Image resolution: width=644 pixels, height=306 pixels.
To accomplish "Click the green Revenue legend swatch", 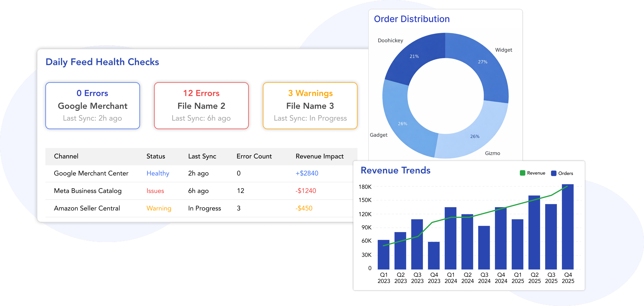I will point(522,173).
